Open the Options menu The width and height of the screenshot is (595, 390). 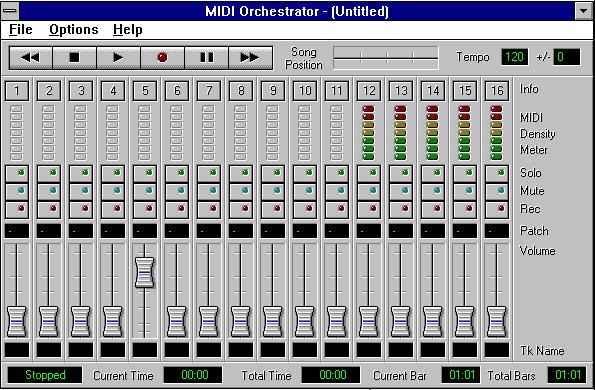pyautogui.click(x=74, y=30)
